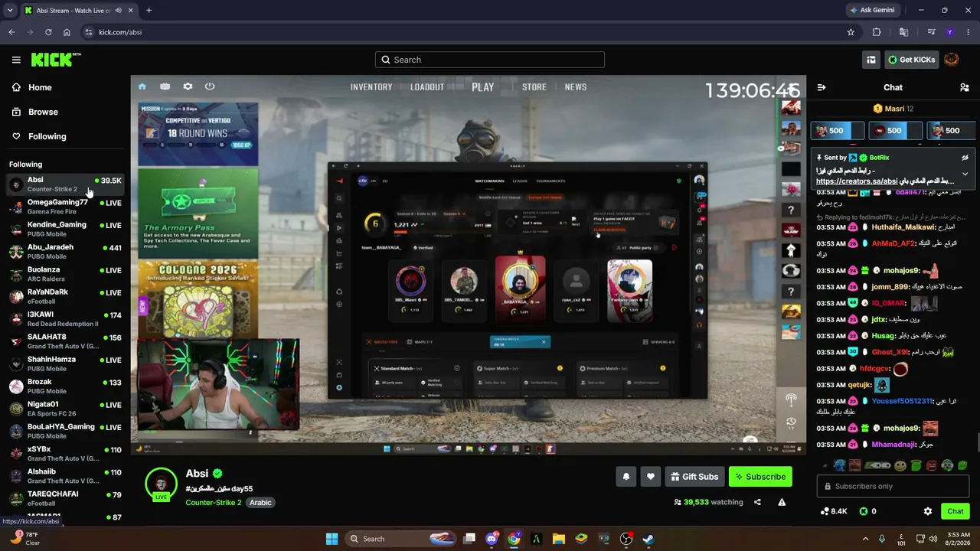The height and width of the screenshot is (551, 980).
Task: Open Steam from the taskbar
Action: [x=648, y=539]
